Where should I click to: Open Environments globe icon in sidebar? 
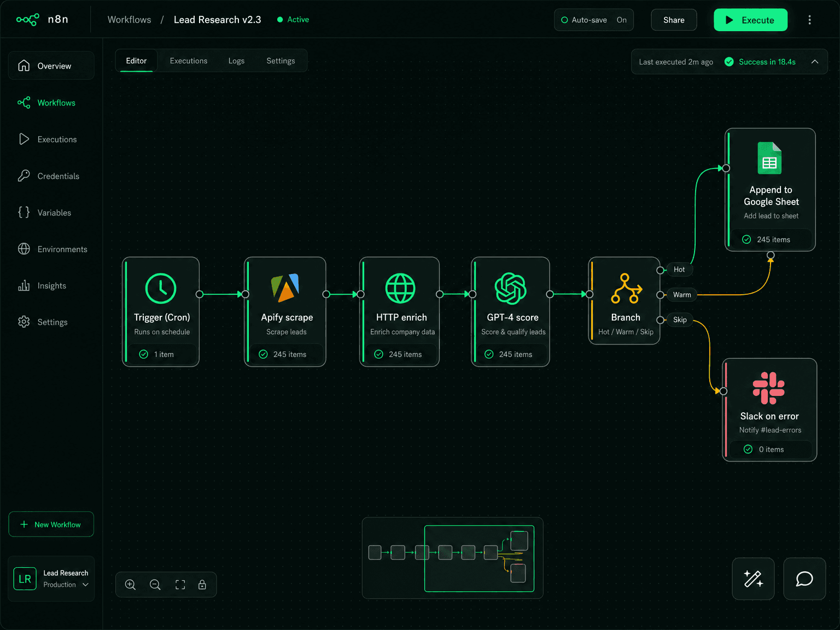pos(24,249)
